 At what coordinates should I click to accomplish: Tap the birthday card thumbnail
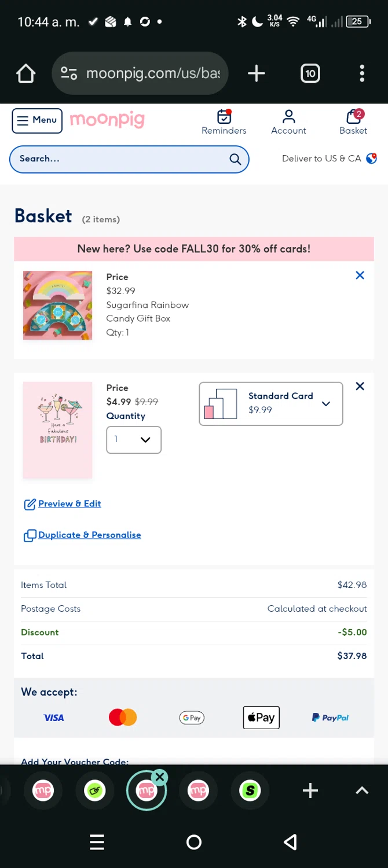57,430
